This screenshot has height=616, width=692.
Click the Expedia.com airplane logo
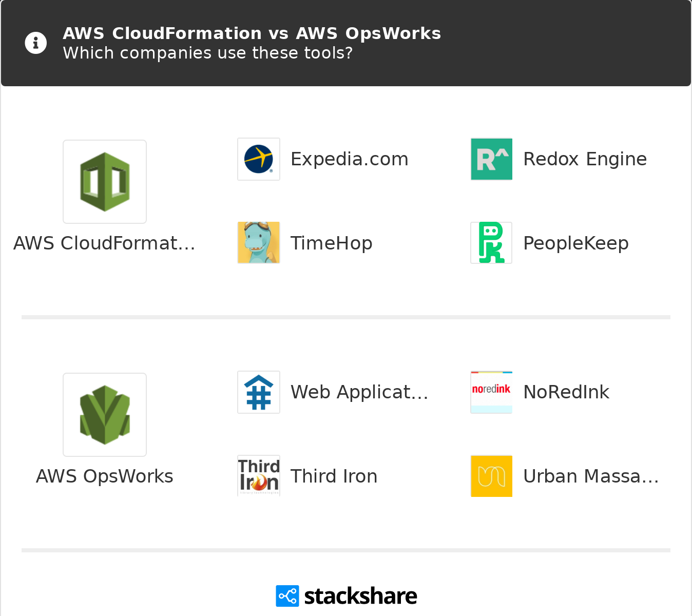(x=259, y=159)
